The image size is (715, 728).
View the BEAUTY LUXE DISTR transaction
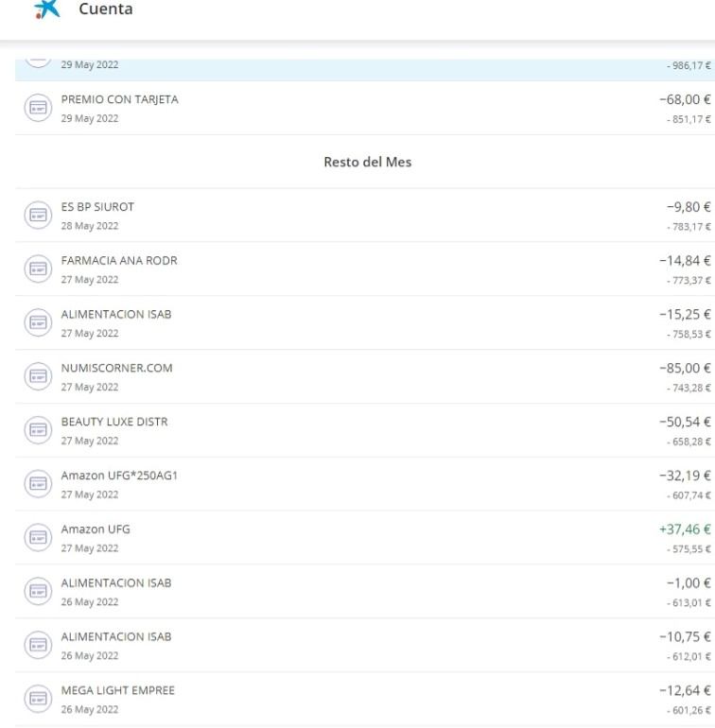114,423
